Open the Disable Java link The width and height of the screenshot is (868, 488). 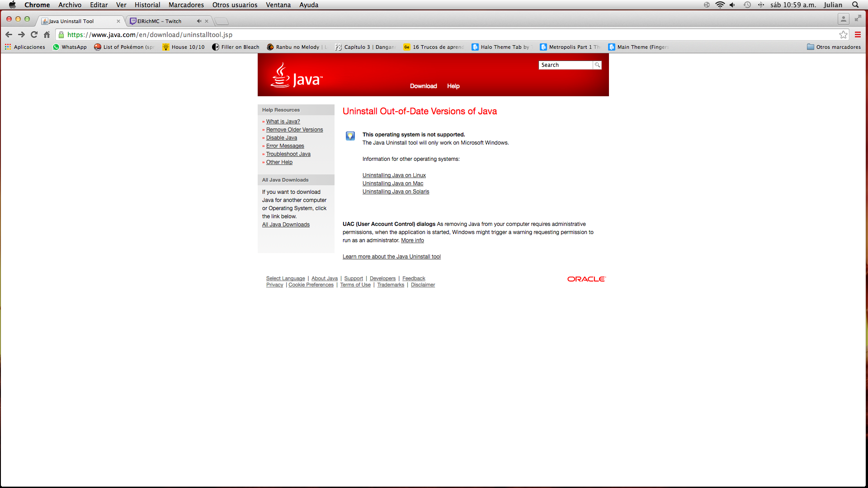[x=282, y=138]
